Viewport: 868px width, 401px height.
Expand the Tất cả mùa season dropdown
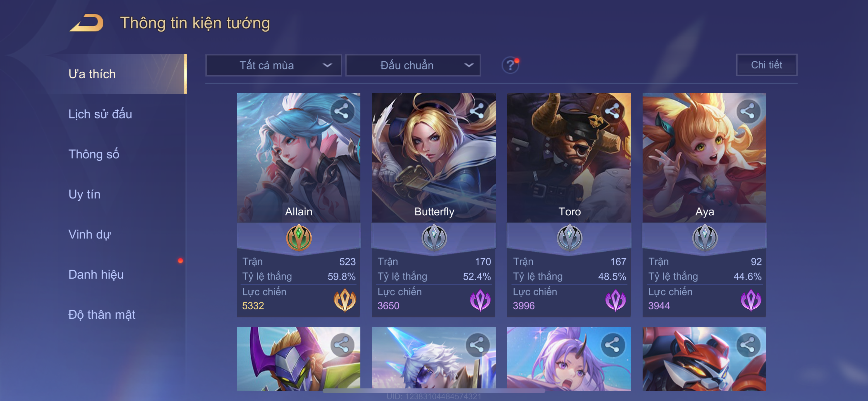274,65
